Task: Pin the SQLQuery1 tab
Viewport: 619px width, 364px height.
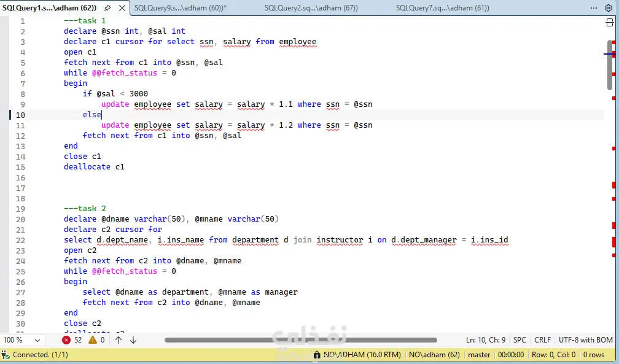Action: point(107,8)
